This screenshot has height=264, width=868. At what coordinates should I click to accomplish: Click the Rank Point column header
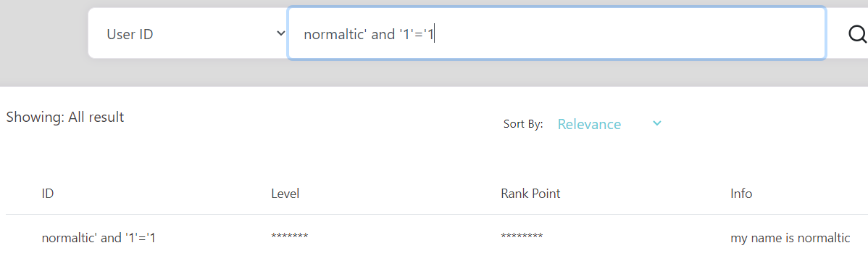tap(530, 194)
